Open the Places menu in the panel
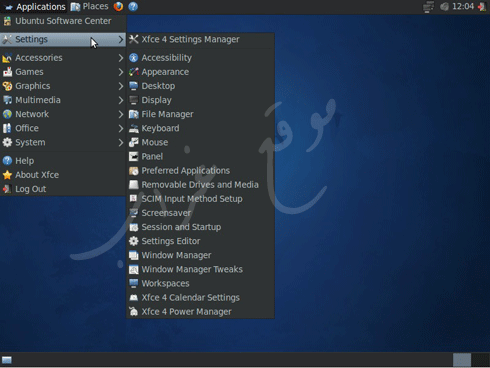Screen dimensions: 490x368 pos(89,6)
